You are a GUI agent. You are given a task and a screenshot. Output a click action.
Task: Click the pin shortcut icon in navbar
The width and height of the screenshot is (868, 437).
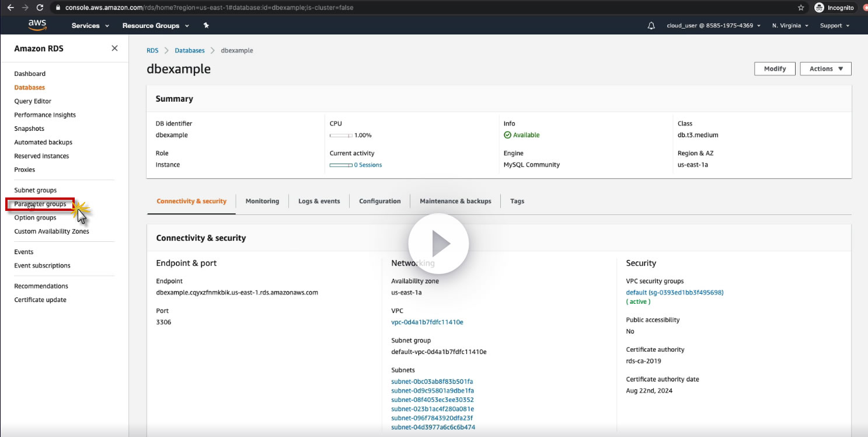coord(205,26)
